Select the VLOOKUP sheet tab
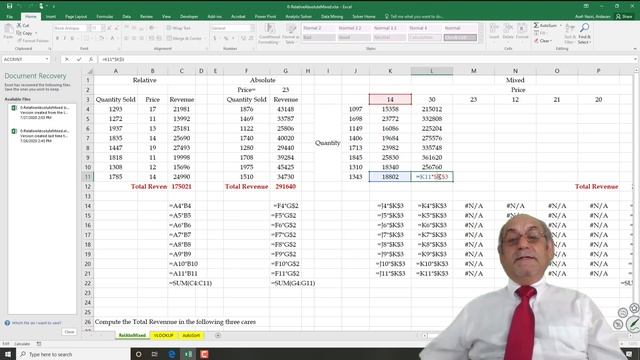The height and width of the screenshot is (360, 640). (x=163, y=336)
